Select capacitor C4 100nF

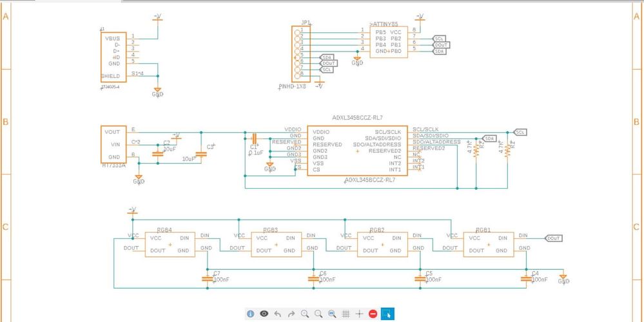point(526,279)
